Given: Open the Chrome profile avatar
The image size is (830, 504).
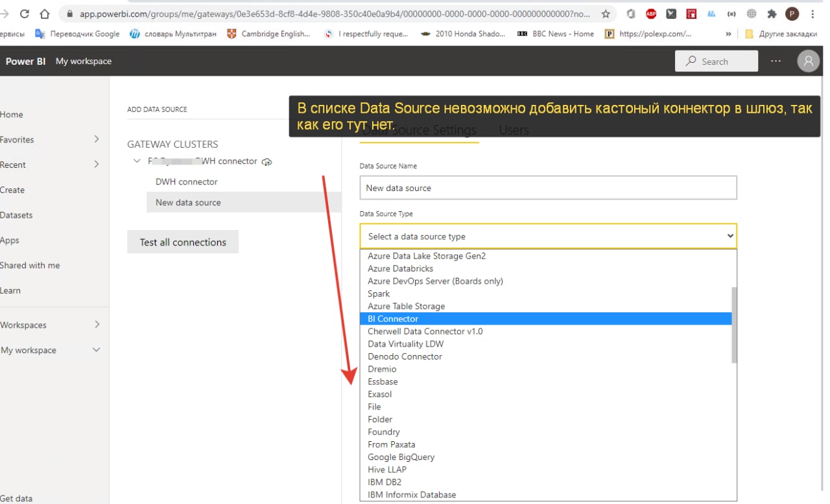Looking at the screenshot, I should click(792, 14).
